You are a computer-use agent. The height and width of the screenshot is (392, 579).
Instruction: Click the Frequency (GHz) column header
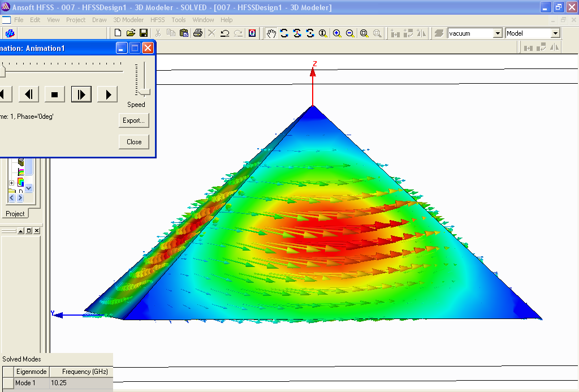[x=81, y=372]
